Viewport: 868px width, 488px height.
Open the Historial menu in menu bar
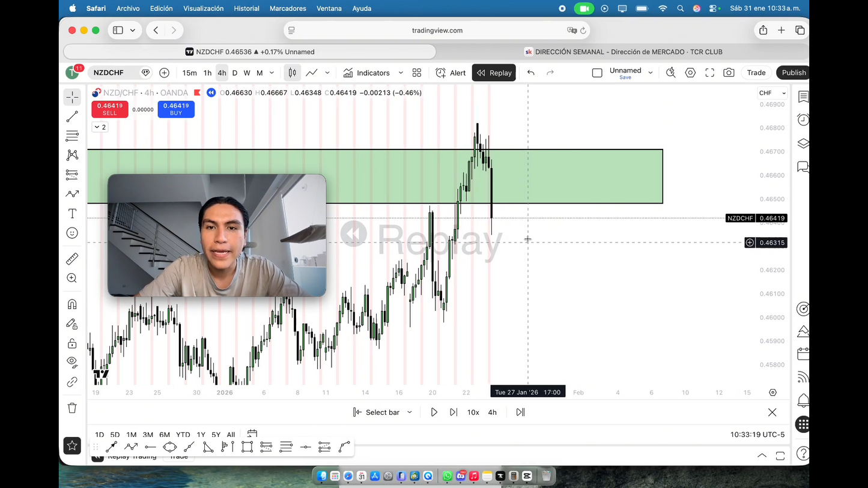246,8
